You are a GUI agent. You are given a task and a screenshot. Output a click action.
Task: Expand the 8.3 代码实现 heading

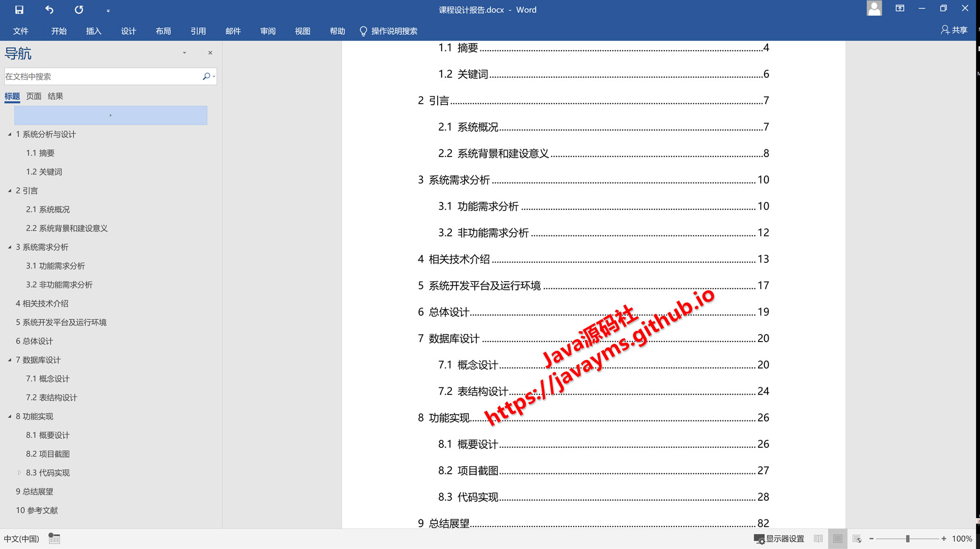click(19, 473)
